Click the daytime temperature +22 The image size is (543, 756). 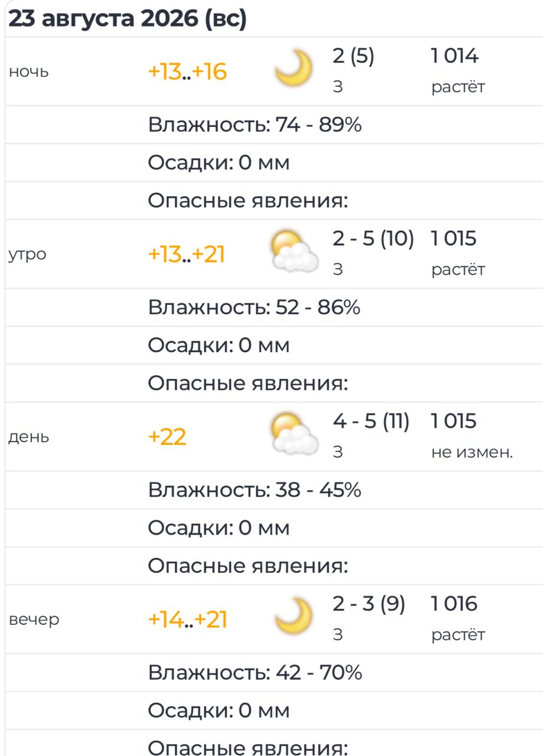coord(167,438)
